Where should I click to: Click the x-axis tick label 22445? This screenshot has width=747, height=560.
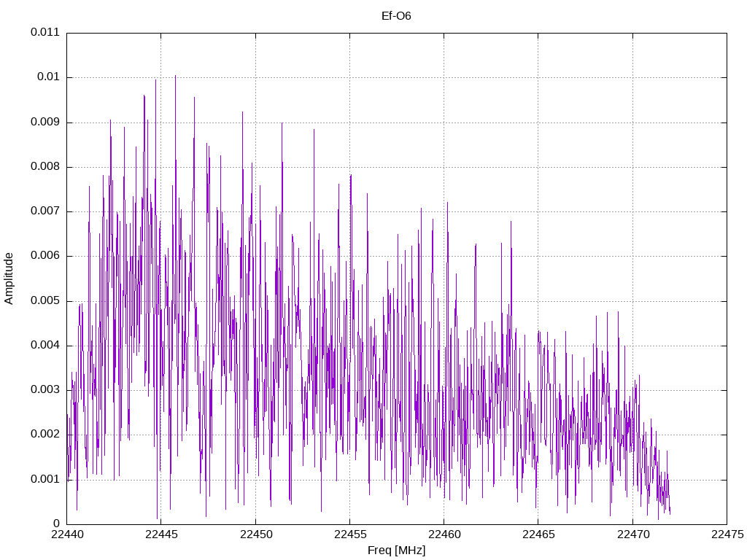coord(161,534)
